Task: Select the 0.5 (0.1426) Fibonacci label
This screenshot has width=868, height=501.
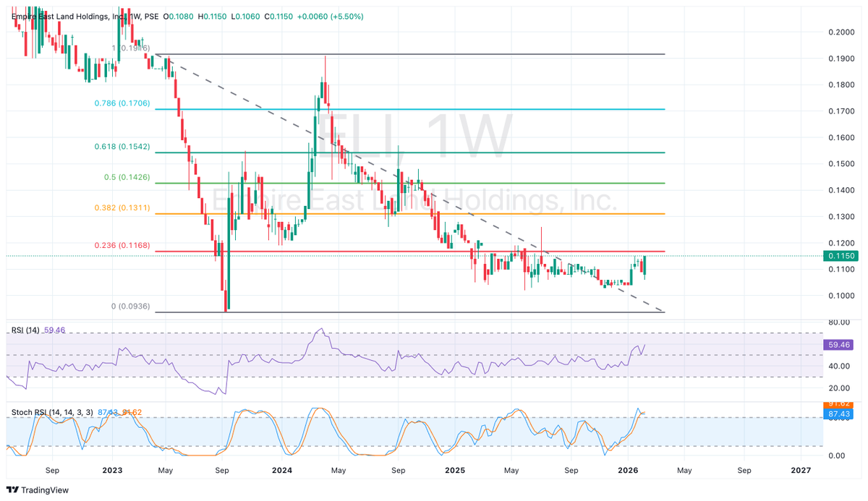Action: tap(126, 176)
